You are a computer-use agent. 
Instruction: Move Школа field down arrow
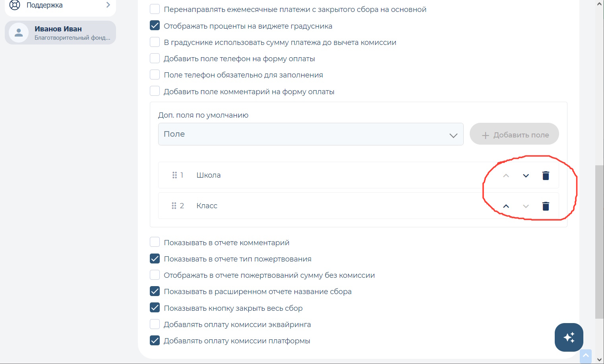coord(526,176)
